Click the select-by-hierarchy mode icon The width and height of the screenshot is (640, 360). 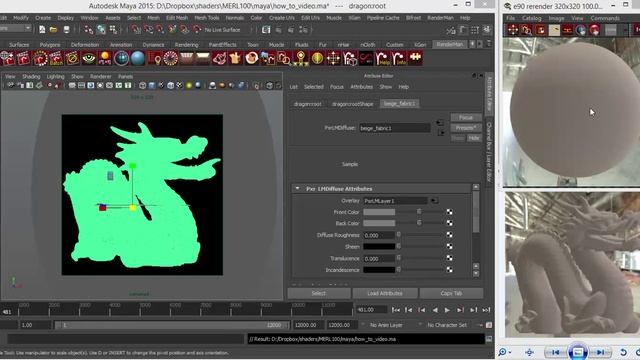[89, 30]
